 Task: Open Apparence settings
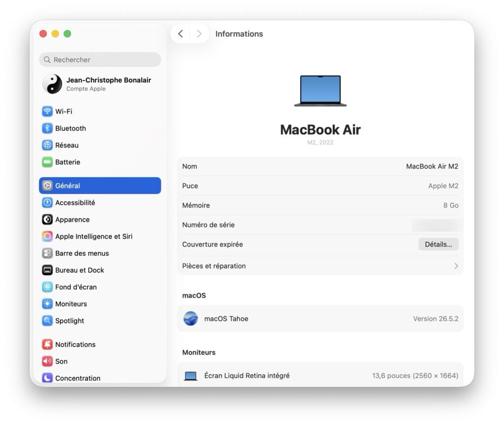tap(100, 220)
